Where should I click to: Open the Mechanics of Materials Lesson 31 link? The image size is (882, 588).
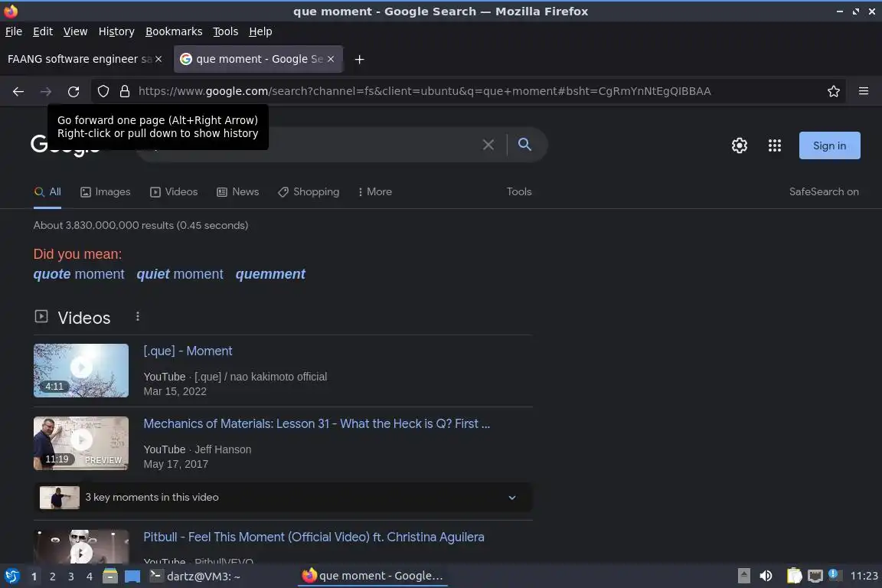317,423
